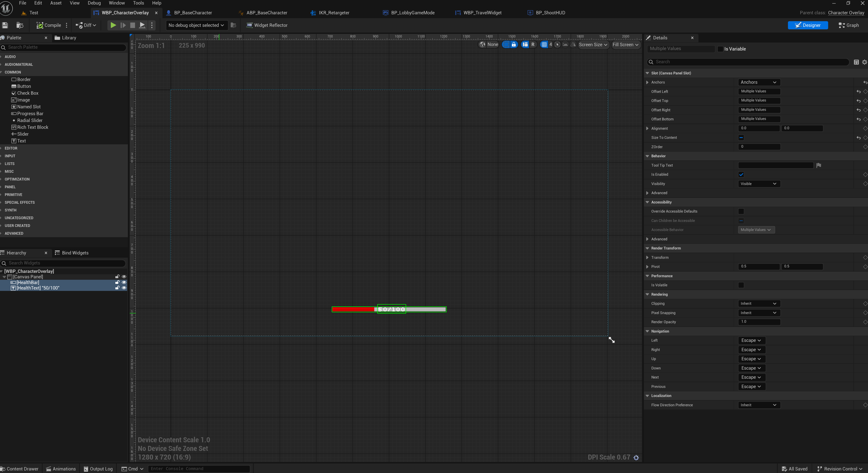Click the Widget Reflector button

(266, 25)
